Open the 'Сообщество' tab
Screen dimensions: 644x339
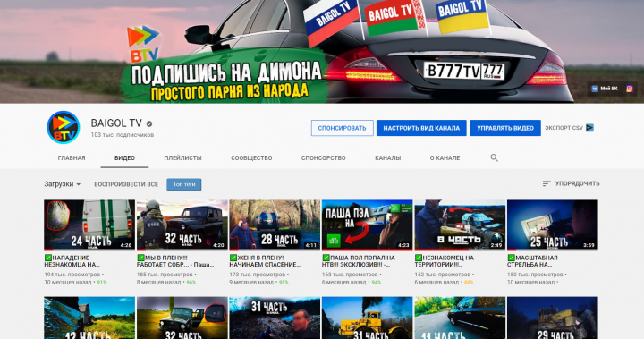[251, 157]
